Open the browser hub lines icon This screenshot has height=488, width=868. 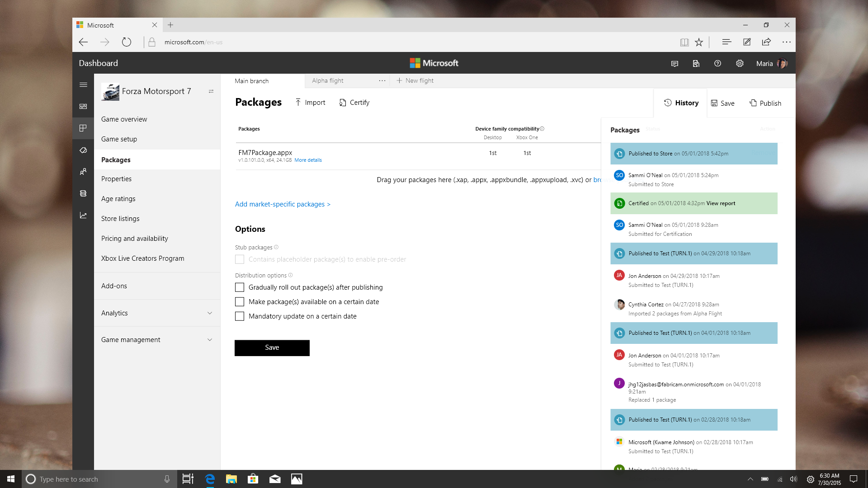(x=727, y=42)
